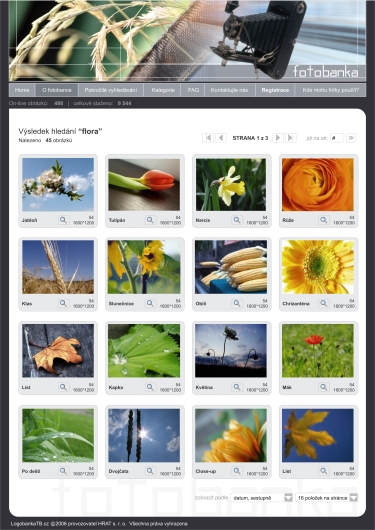Open the yellow Narcis thumbnail
Viewport: 375px width, 530px height.
click(231, 185)
